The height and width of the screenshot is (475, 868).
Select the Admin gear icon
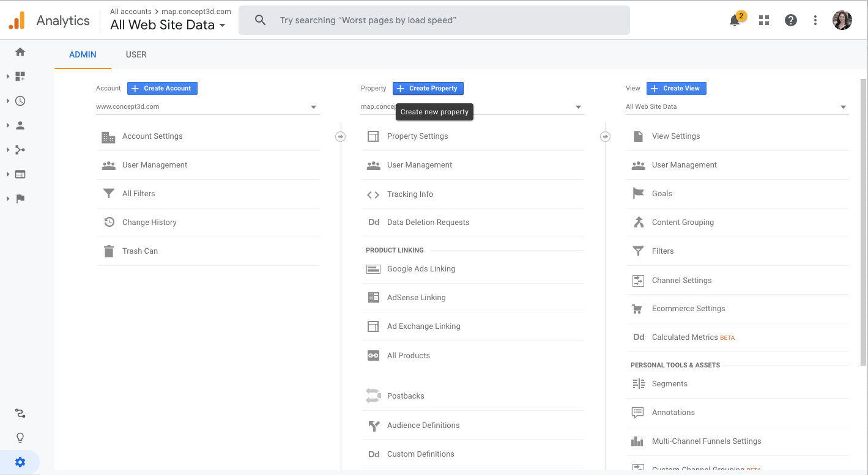(x=20, y=462)
